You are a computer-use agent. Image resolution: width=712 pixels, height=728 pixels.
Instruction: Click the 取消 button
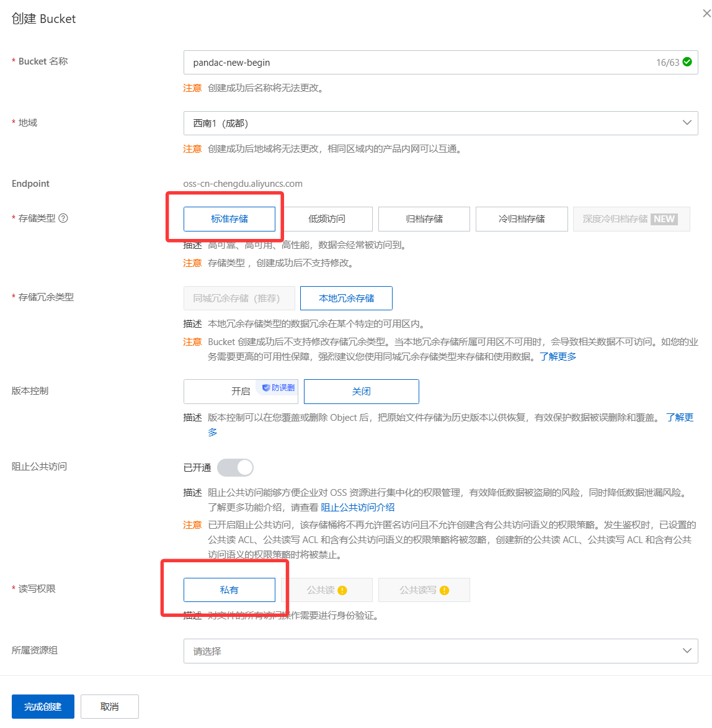(x=110, y=707)
